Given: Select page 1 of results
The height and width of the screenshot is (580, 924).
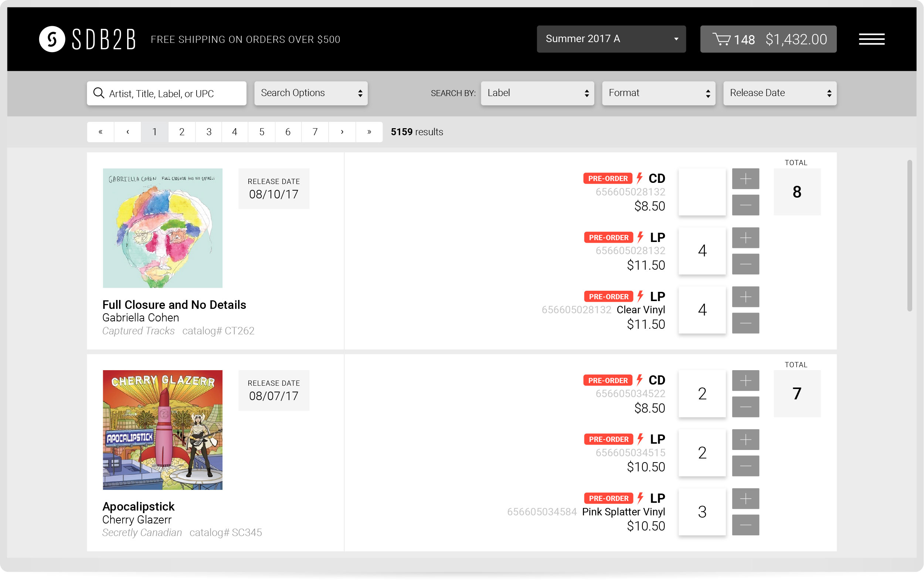Looking at the screenshot, I should [154, 132].
